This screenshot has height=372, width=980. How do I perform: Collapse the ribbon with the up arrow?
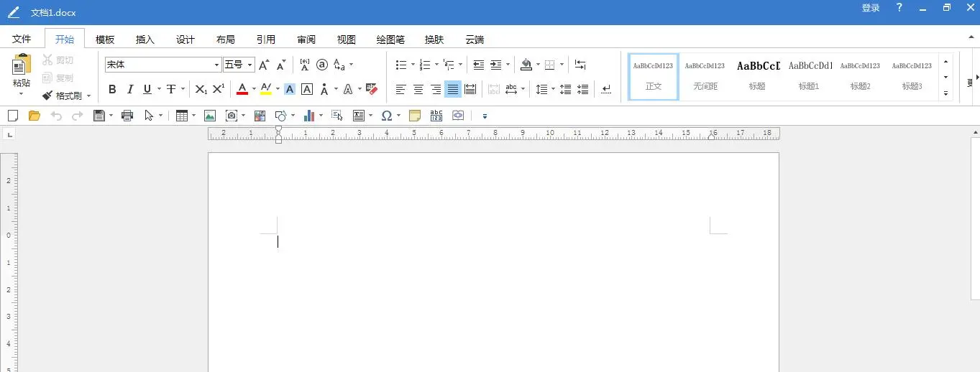(x=971, y=37)
